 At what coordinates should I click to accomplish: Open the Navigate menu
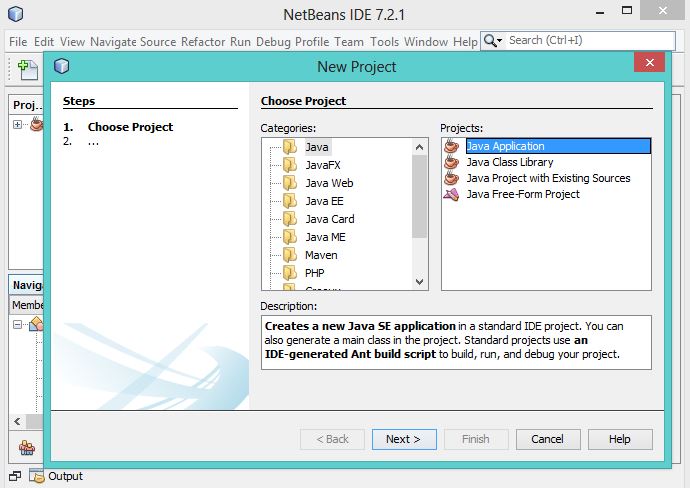tap(113, 42)
